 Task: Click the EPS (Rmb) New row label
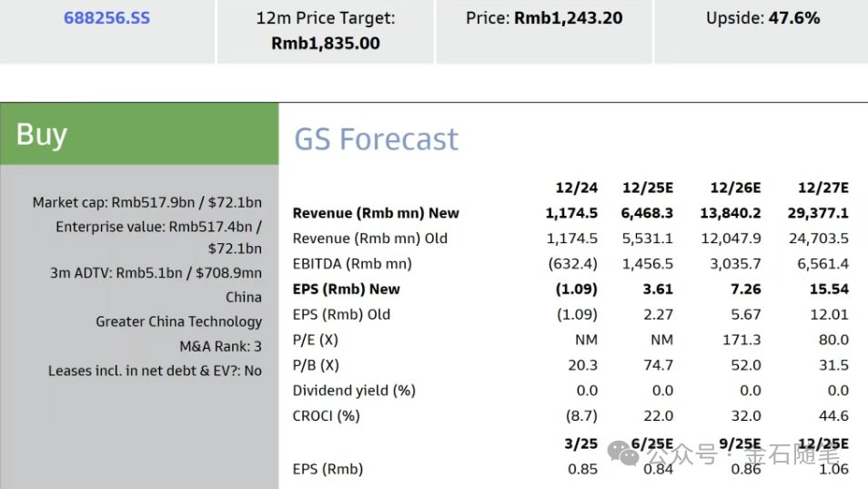[x=346, y=289]
